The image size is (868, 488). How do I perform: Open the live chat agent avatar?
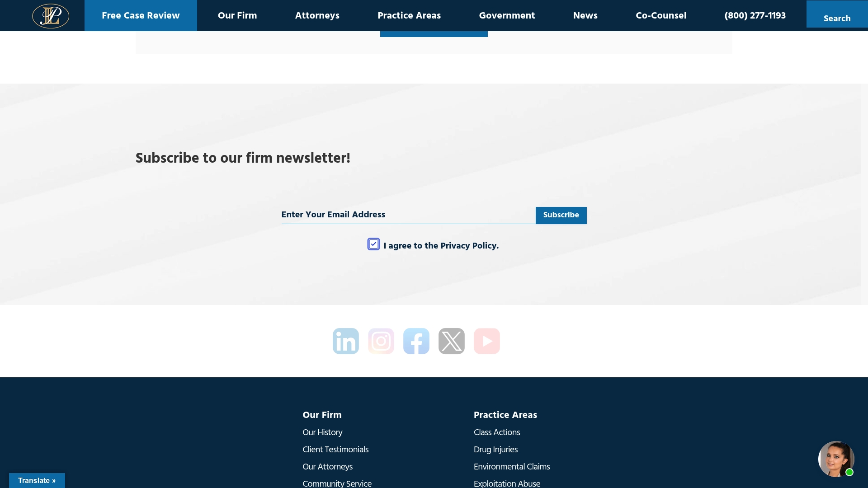point(836,459)
